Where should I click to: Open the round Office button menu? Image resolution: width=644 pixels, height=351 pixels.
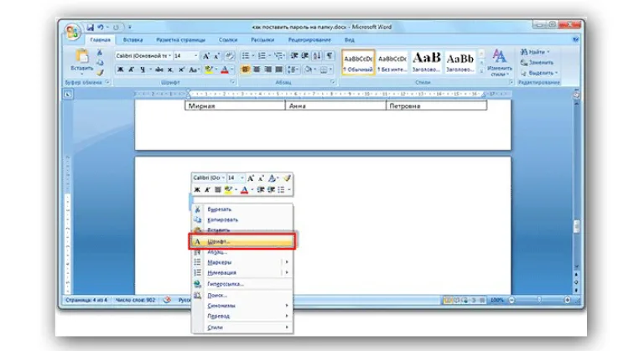point(72,32)
